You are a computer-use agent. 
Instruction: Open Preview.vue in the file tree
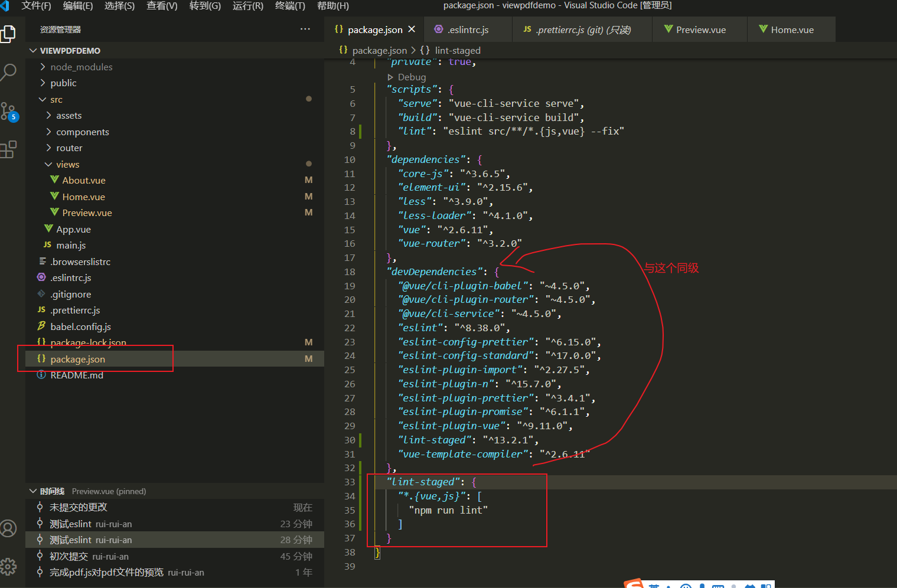(x=175, y=213)
